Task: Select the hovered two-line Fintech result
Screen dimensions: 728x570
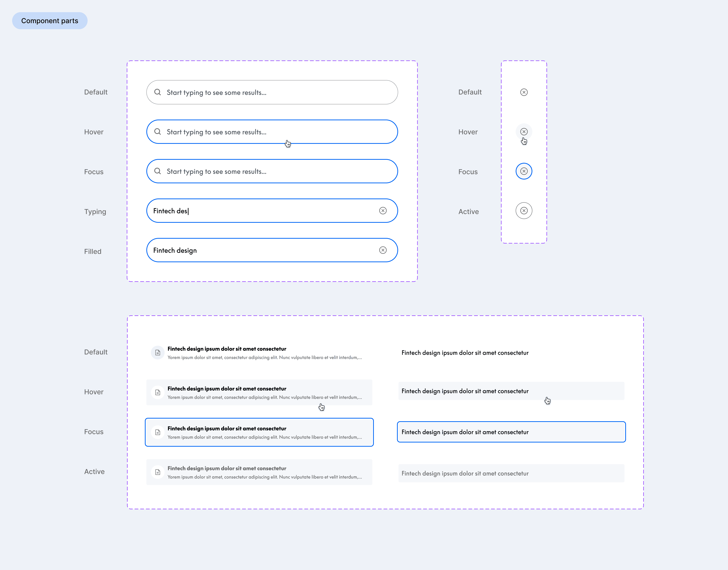Action: 259,392
